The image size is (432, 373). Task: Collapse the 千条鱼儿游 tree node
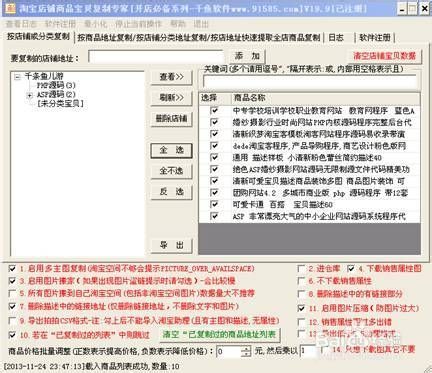click(18, 77)
